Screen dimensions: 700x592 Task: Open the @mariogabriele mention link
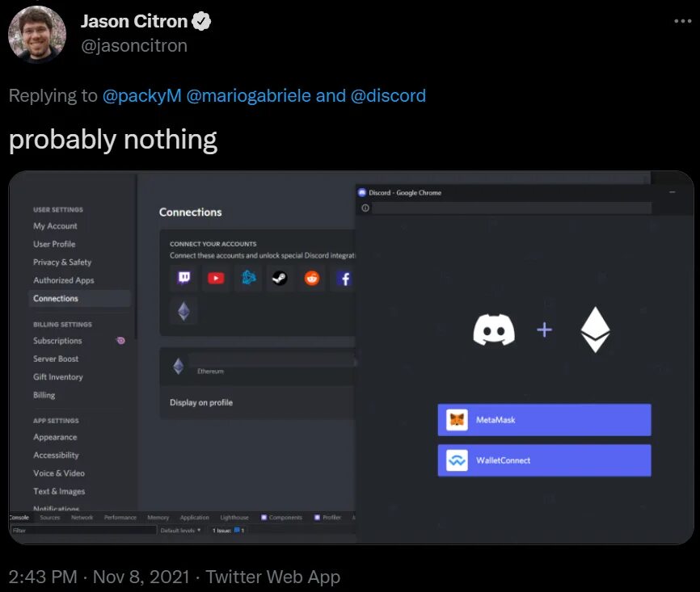pyautogui.click(x=248, y=95)
